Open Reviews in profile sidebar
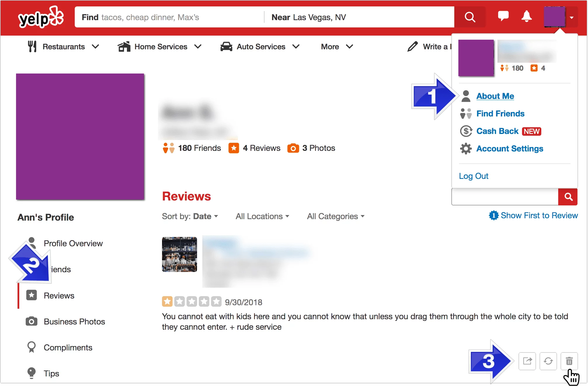Viewport: 588px width, 391px height. (59, 296)
